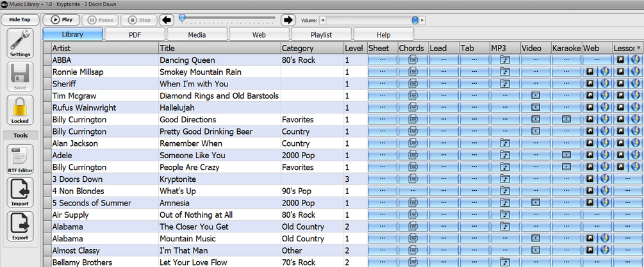
Task: Switch to the Library tab
Action: [x=72, y=35]
